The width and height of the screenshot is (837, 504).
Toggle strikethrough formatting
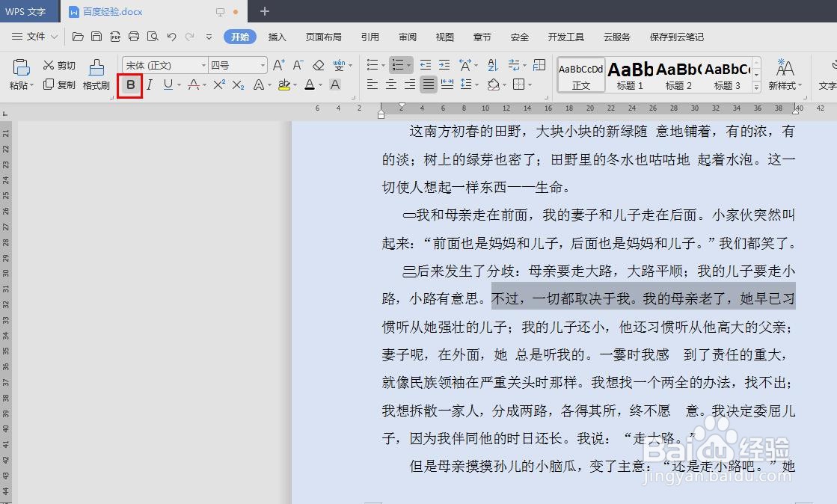192,84
